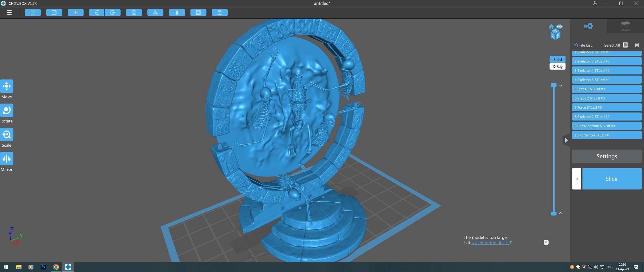Select the Scale tool
This screenshot has width=644, height=272.
point(7,134)
